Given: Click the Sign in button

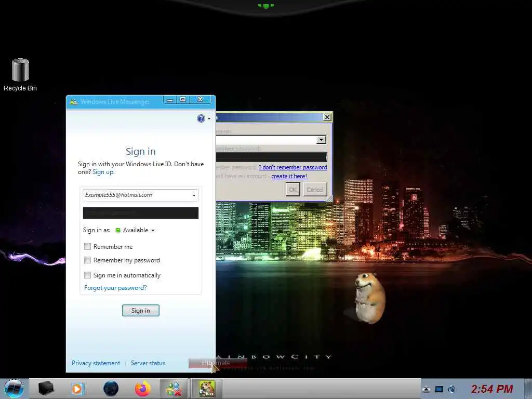Looking at the screenshot, I should [140, 311].
